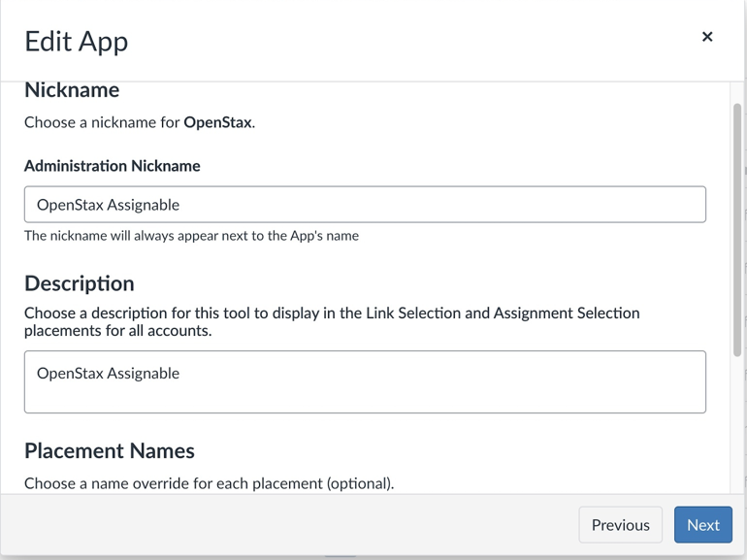Click the Link Selection description paragraph

(332, 321)
